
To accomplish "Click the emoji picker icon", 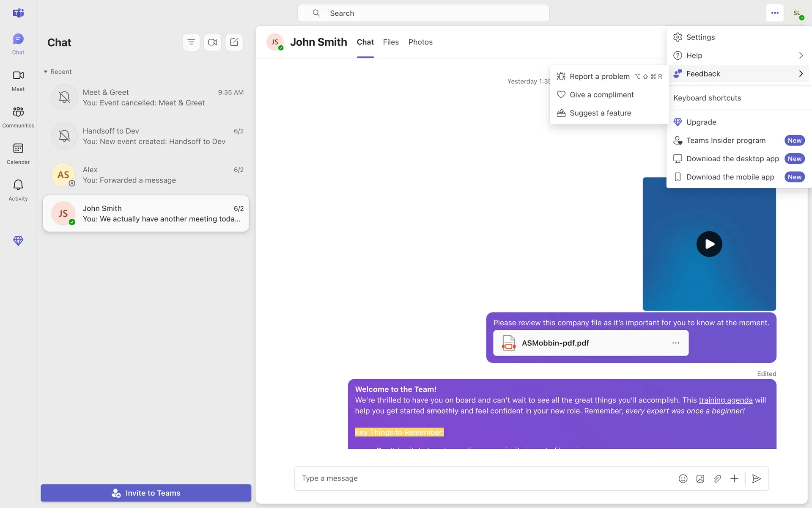I will click(x=683, y=478).
